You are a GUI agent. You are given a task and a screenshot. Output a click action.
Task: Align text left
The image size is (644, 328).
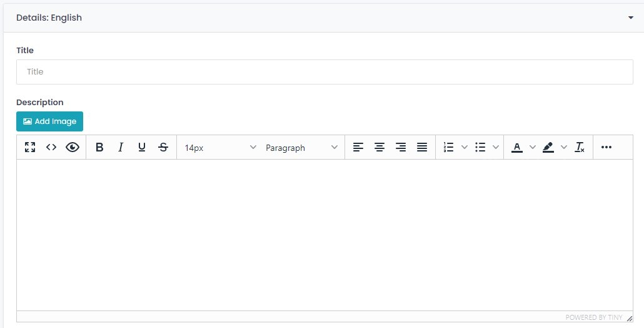click(x=358, y=147)
